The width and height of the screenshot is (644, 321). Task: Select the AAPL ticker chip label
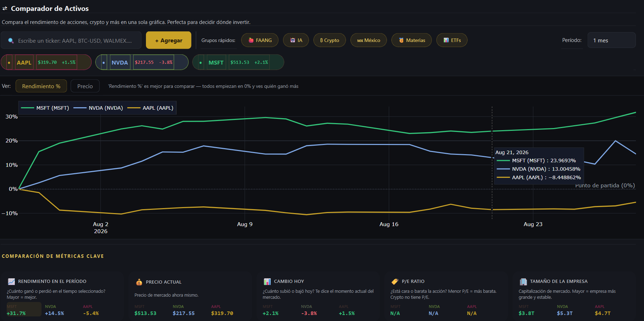click(x=24, y=62)
